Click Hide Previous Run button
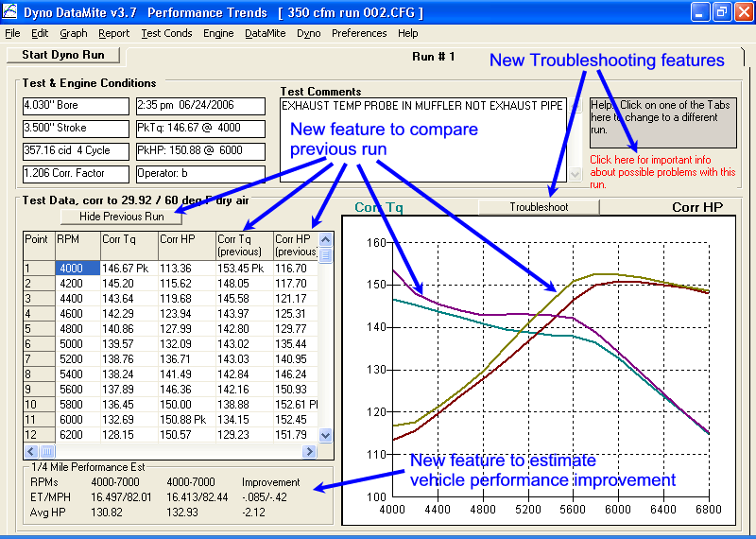This screenshot has width=756, height=539. 122,217
